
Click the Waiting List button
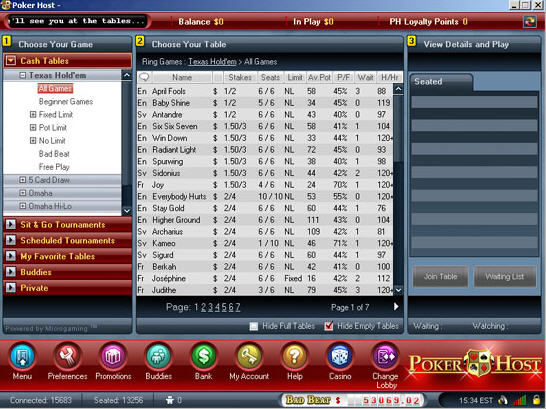coord(505,277)
